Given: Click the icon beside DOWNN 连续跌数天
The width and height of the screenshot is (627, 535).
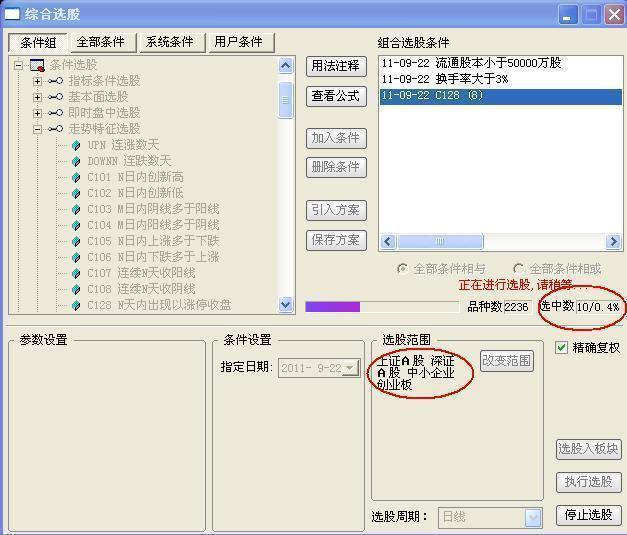Looking at the screenshot, I should (76, 161).
